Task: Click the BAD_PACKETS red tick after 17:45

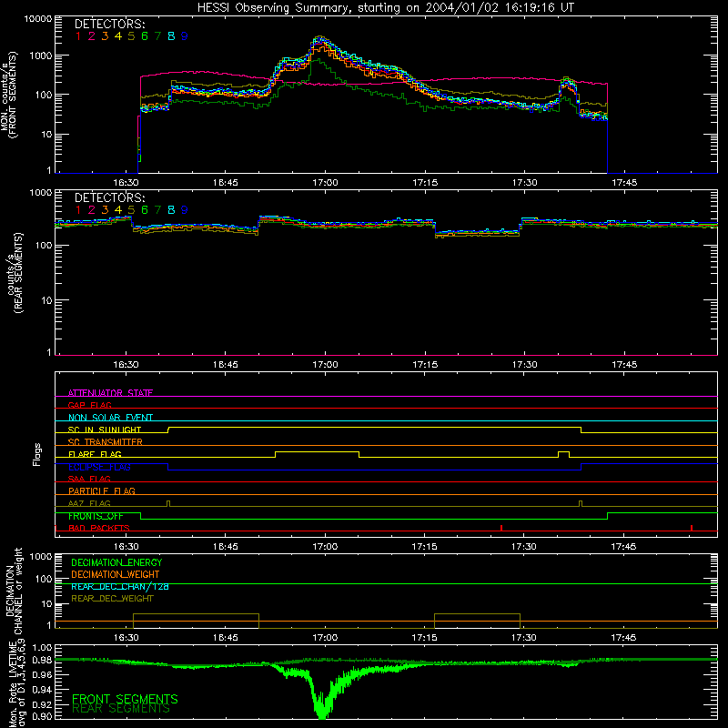Action: [x=692, y=528]
